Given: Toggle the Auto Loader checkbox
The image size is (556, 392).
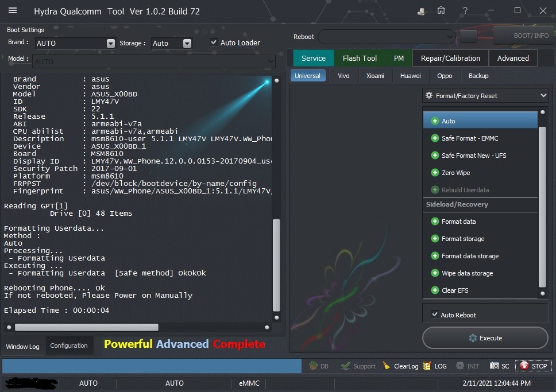Looking at the screenshot, I should pyautogui.click(x=214, y=42).
